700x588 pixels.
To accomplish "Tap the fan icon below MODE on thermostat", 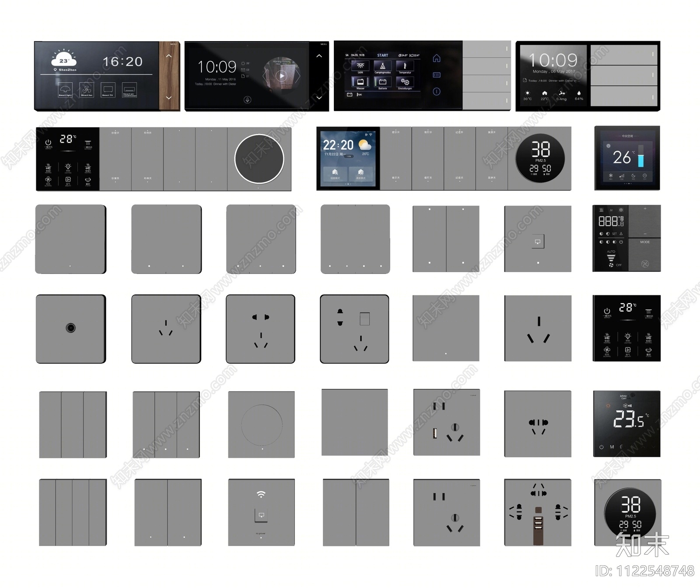I will 644,263.
